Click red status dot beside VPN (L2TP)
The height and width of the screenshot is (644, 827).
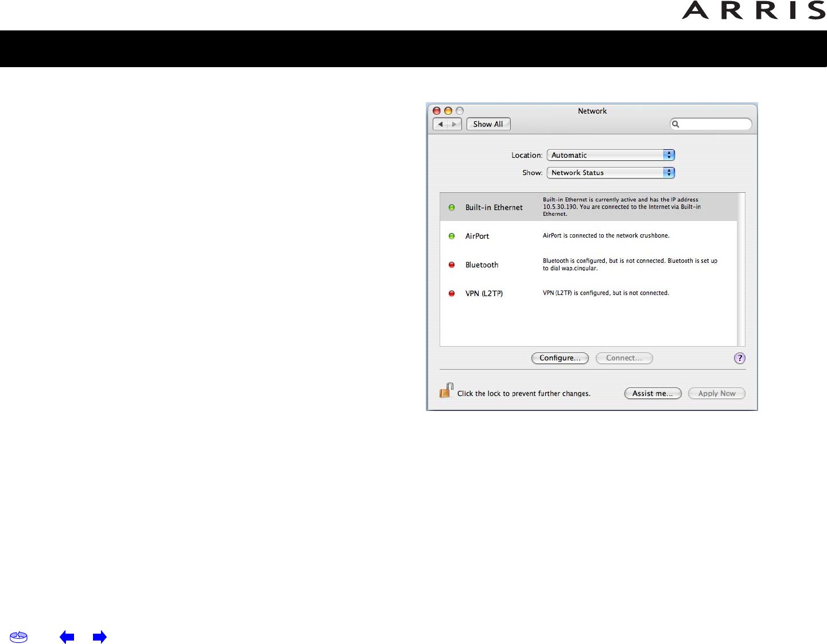pyautogui.click(x=452, y=293)
